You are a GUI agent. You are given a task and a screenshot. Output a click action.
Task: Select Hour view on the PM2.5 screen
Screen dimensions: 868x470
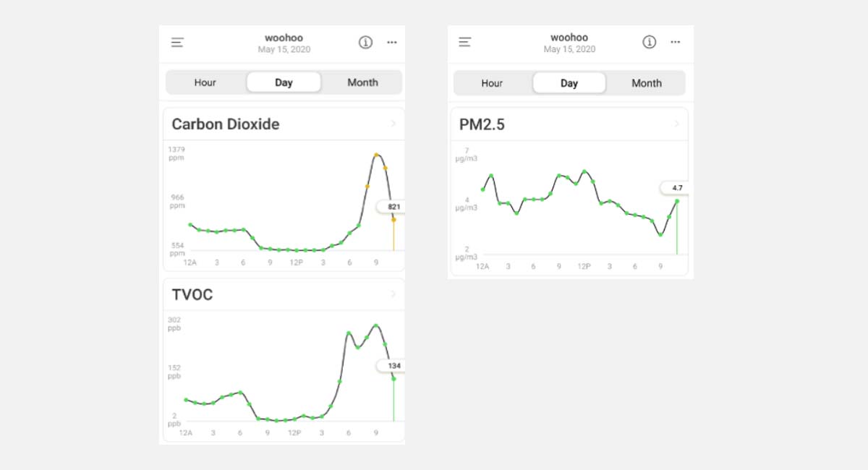pos(492,83)
